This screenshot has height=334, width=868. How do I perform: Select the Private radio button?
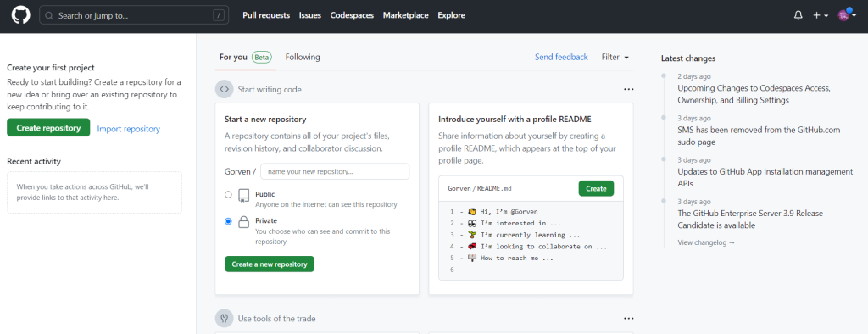tap(228, 221)
